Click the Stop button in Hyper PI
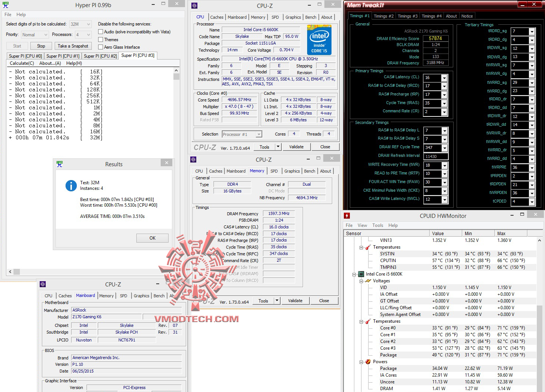Viewport: 545px width, 392px height. (41, 46)
